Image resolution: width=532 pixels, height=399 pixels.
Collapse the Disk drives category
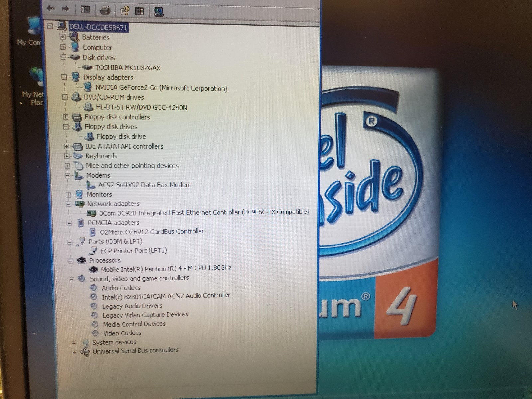tap(63, 57)
